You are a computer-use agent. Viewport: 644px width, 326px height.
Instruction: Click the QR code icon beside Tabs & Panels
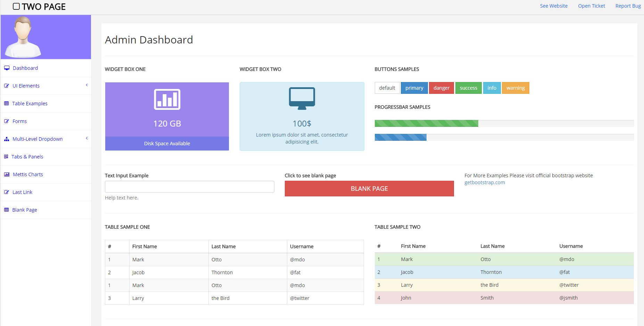pos(6,157)
